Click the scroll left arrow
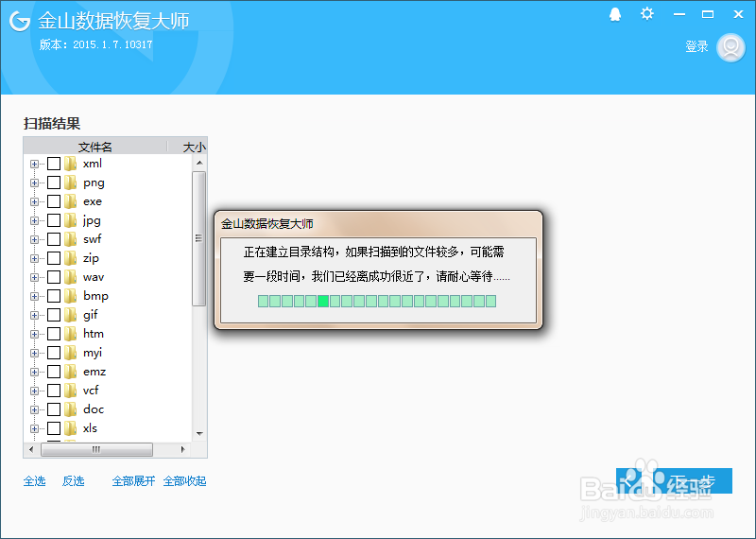 [31, 449]
